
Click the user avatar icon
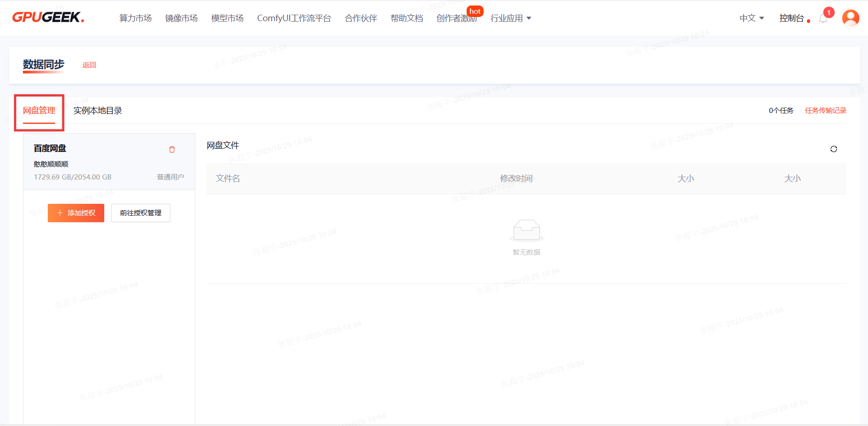[850, 18]
